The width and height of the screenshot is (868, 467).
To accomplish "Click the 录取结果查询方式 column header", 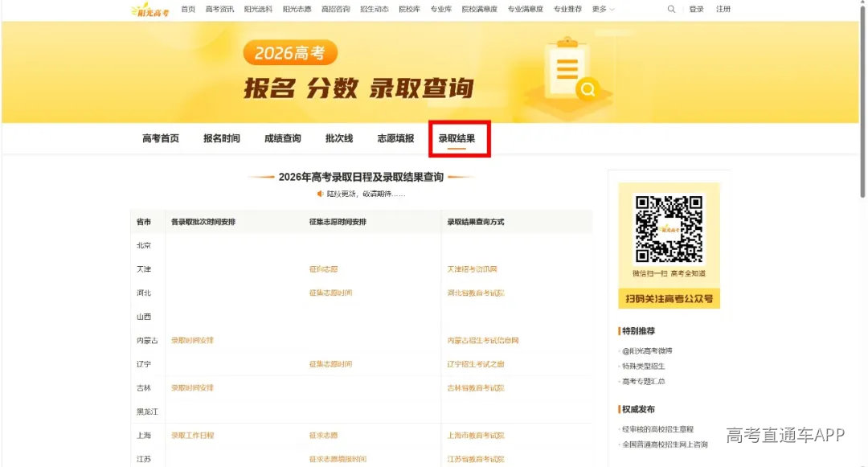I will pos(476,222).
